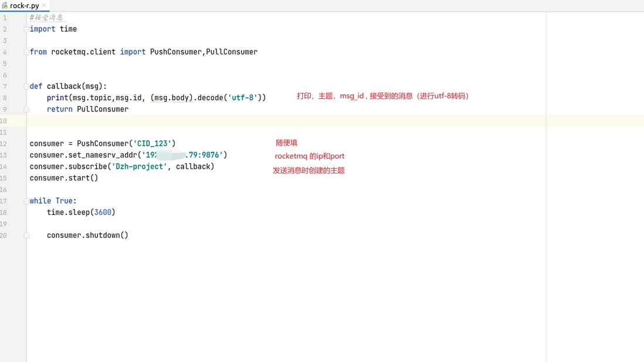This screenshot has height=362, width=644.
Task: Click 'subscribe' on line 14
Action: click(x=87, y=166)
